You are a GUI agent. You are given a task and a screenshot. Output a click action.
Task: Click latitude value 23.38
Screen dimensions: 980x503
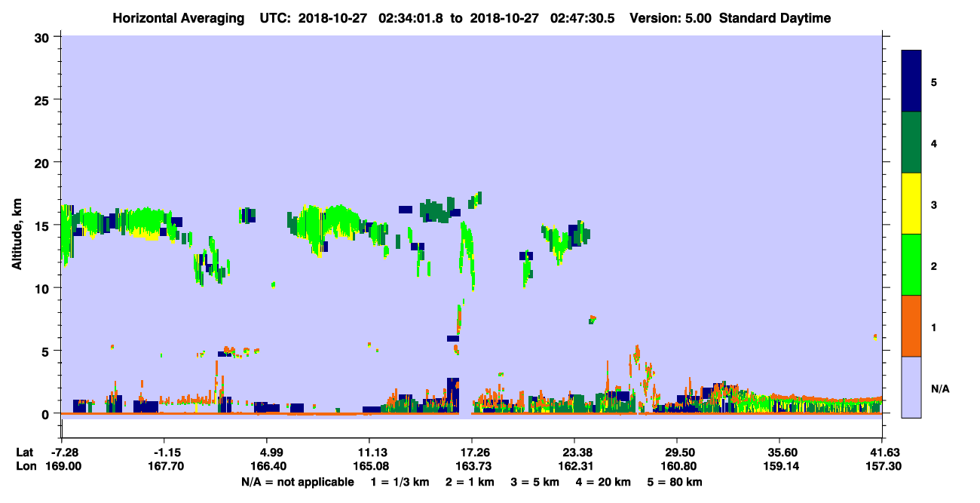point(574,452)
